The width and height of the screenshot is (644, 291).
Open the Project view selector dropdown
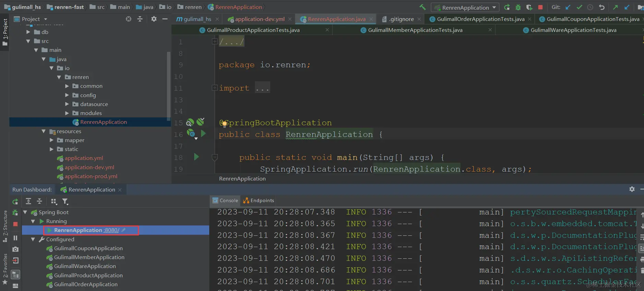pos(31,19)
